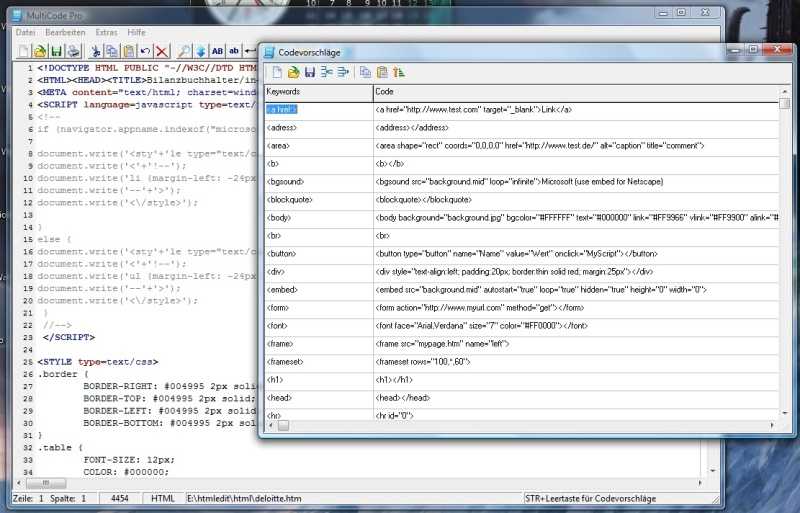Select the <area> keyword cell
Viewport: 800px width, 513px height.
pyautogui.click(x=318, y=146)
